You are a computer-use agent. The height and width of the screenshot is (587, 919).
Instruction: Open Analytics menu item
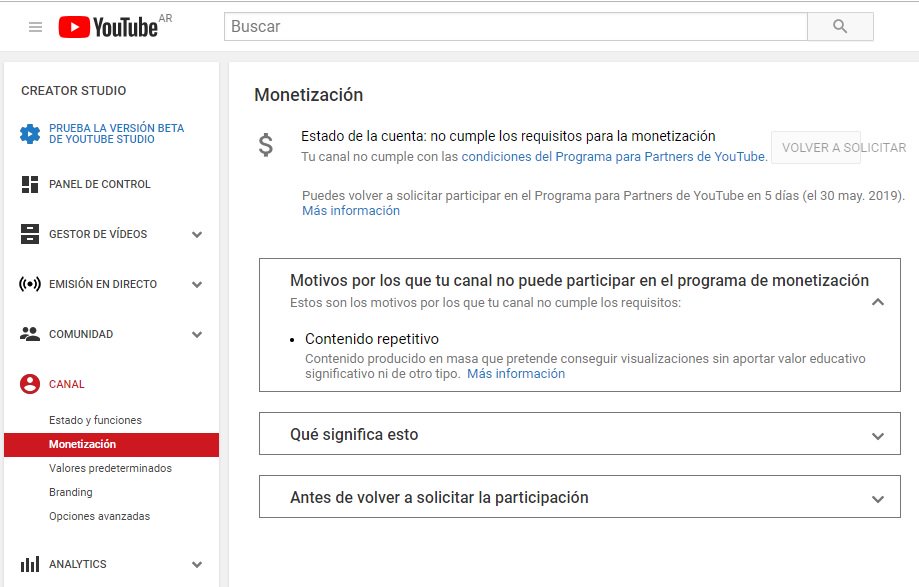[78, 564]
